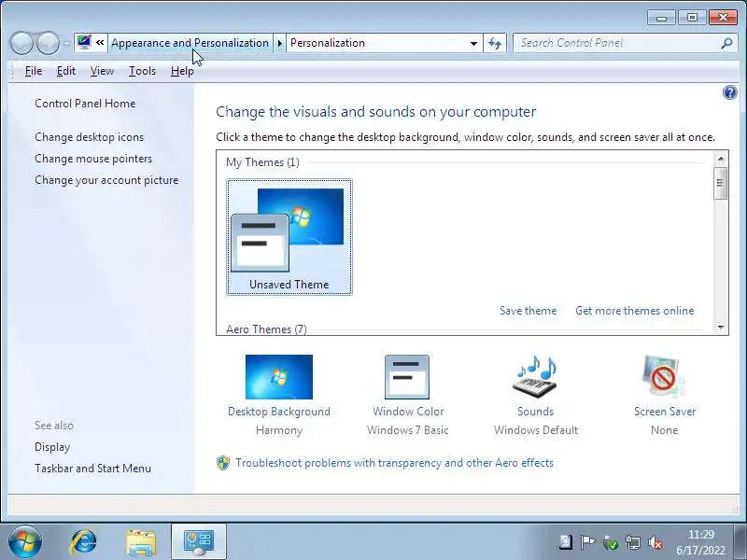
Task: Go to Control Panel Home
Action: point(85,104)
